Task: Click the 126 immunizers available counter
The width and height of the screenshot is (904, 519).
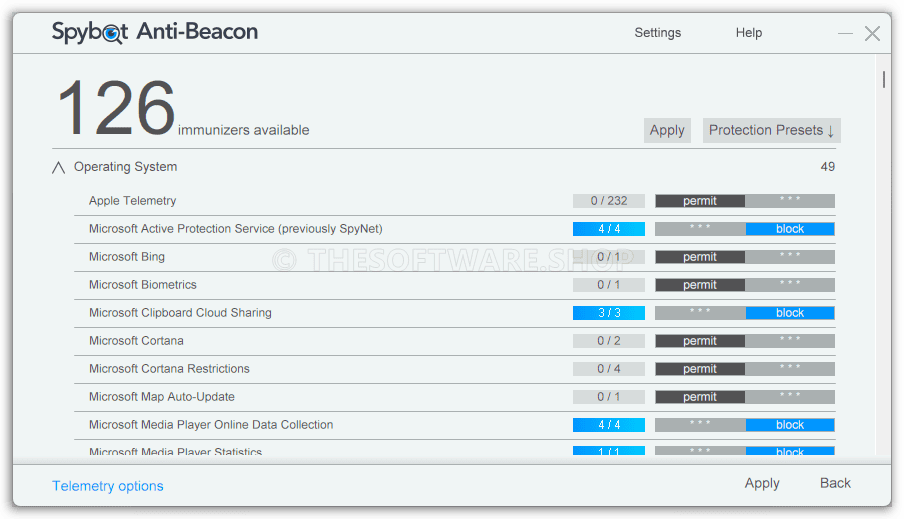Action: [183, 108]
